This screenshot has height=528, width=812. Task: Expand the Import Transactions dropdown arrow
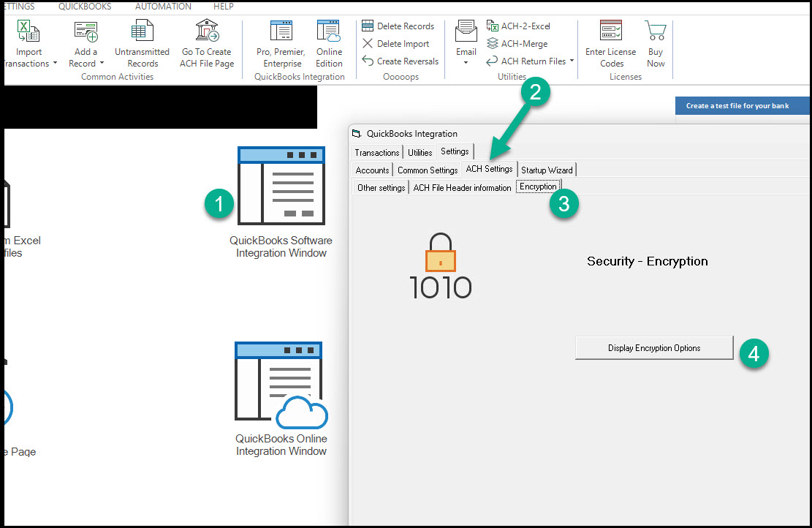55,63
